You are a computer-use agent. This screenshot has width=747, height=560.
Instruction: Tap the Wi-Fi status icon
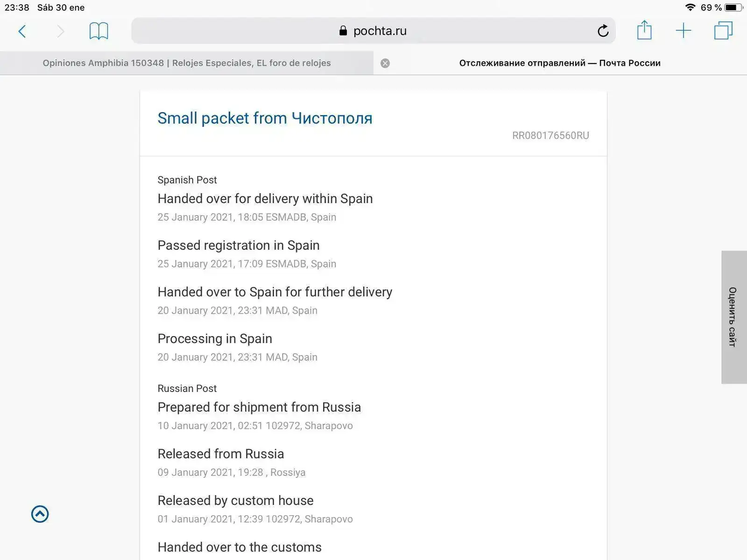[x=691, y=7]
